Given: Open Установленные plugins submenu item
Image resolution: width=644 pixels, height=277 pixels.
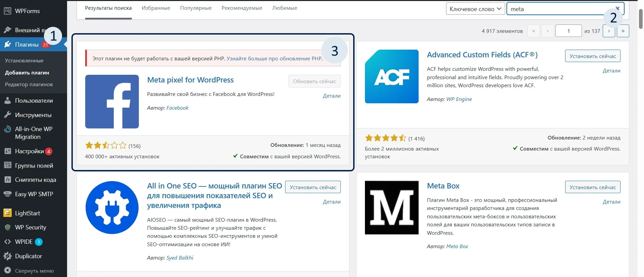Looking at the screenshot, I should (x=24, y=61).
